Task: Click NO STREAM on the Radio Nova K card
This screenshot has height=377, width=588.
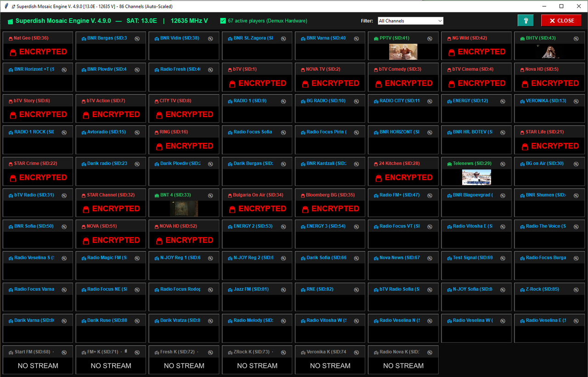Action: tap(403, 366)
